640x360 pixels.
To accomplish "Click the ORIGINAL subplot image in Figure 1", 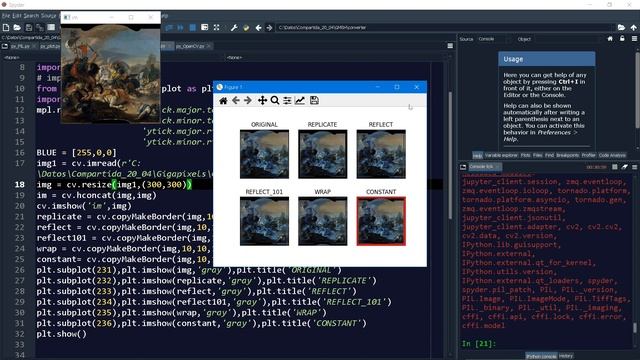I will tap(264, 154).
